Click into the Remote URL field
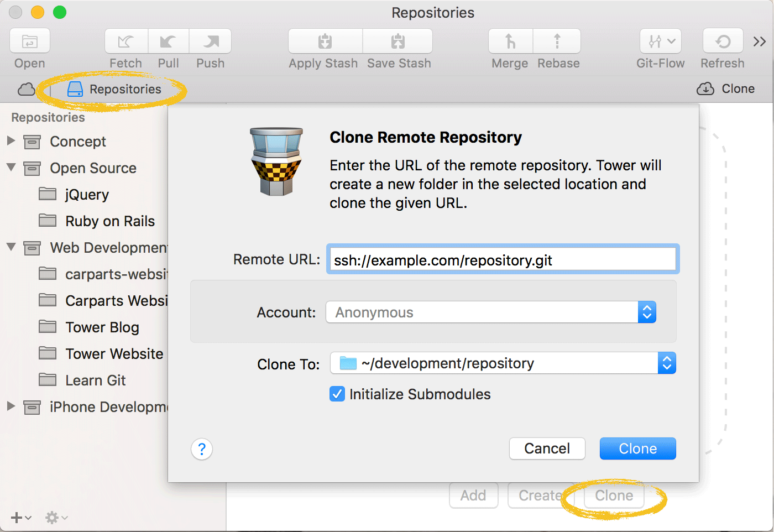774x532 pixels. [503, 260]
